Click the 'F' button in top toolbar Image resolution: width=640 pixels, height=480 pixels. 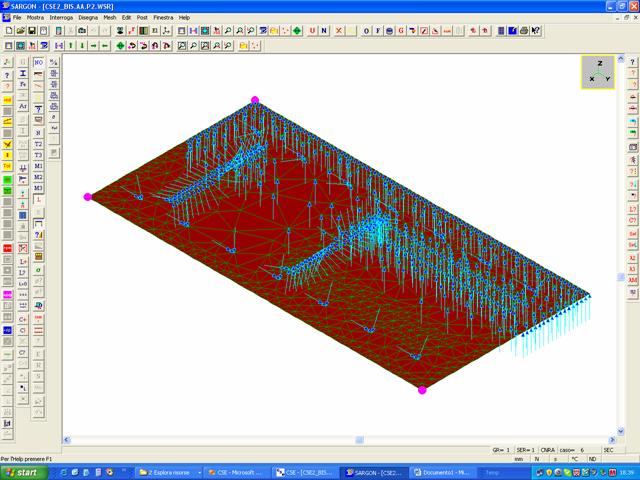pos(377,31)
